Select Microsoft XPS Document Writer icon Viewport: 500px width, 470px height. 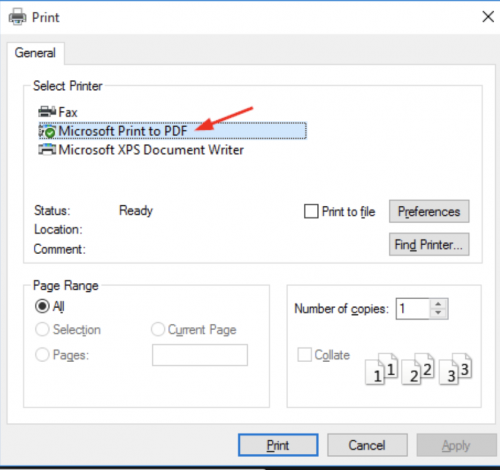click(x=47, y=150)
